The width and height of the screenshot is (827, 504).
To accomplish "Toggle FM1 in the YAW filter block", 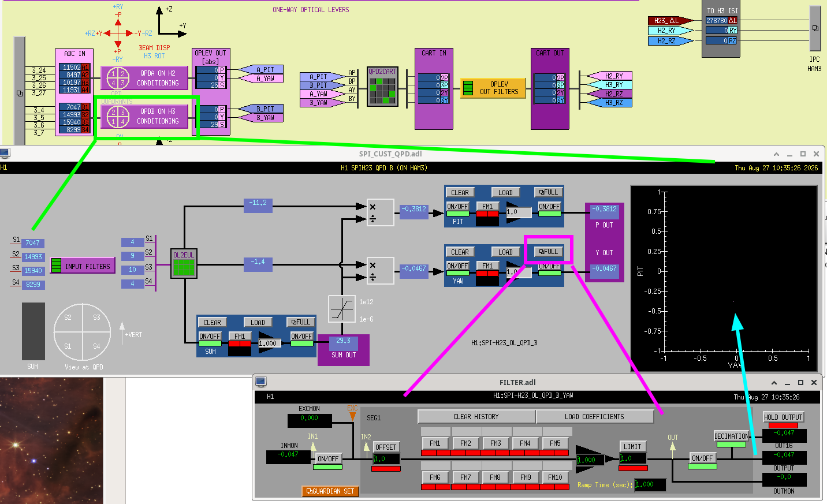I will click(x=487, y=266).
